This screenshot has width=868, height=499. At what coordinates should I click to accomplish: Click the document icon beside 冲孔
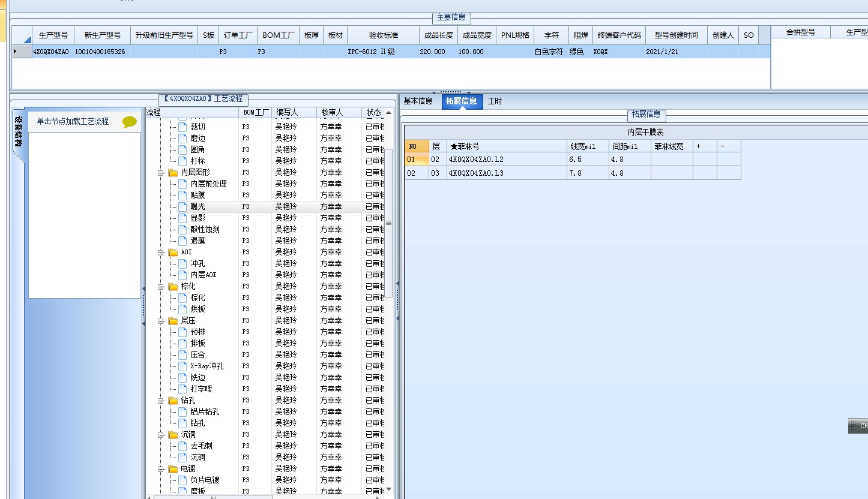coord(182,264)
